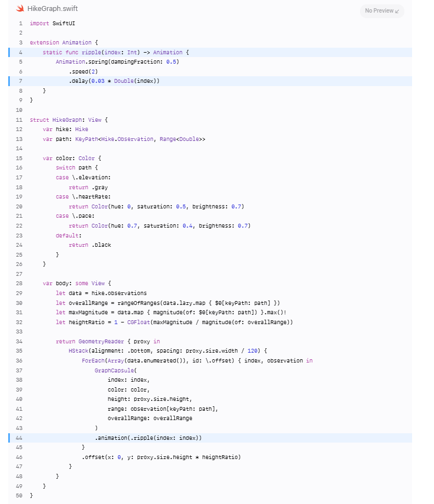Click 'struct HikeGraph: View {' line
This screenshot has height=504, width=434.
point(68,120)
